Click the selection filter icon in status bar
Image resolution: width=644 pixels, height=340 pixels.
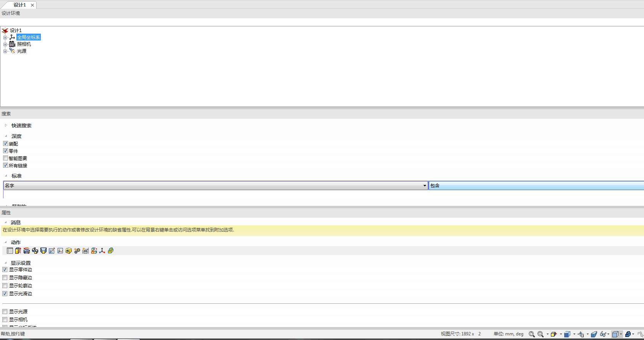pos(581,334)
